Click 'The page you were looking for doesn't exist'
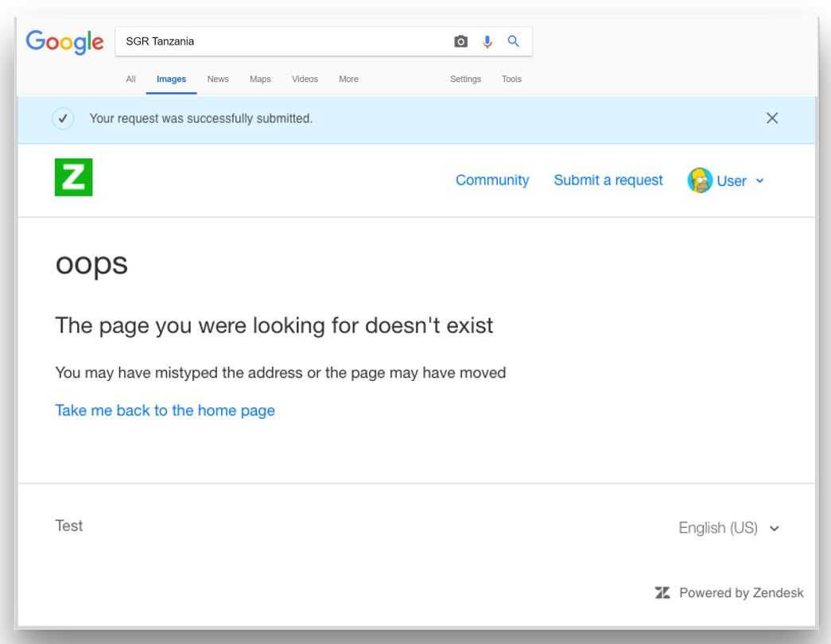The width and height of the screenshot is (831, 644). 274,325
